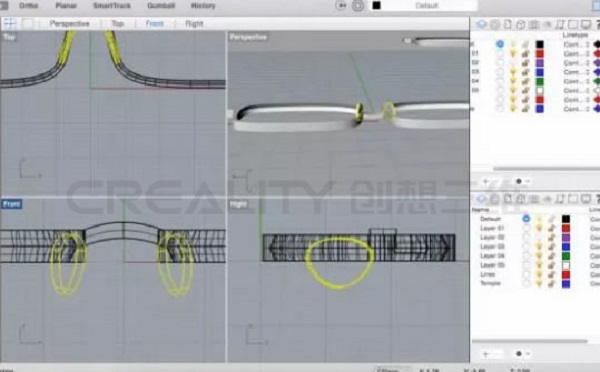Click the green color swatch of Layer 04
This screenshot has width=600, height=372.
pos(566,256)
